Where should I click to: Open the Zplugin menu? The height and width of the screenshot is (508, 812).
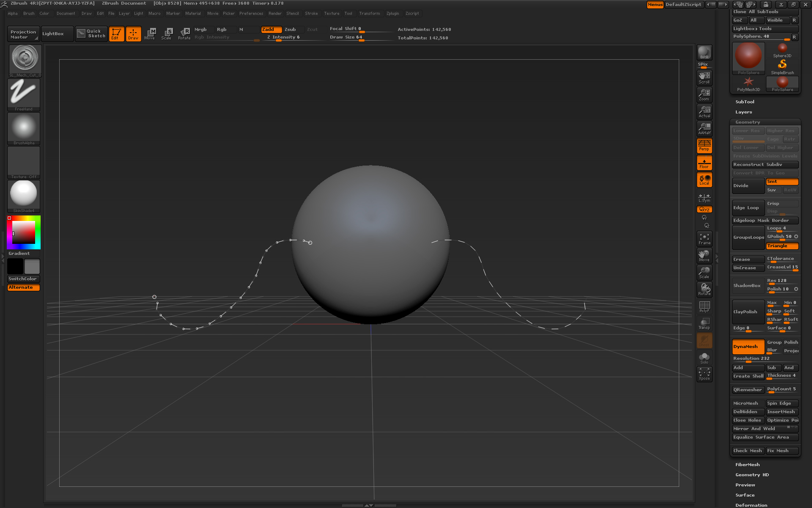coord(392,14)
